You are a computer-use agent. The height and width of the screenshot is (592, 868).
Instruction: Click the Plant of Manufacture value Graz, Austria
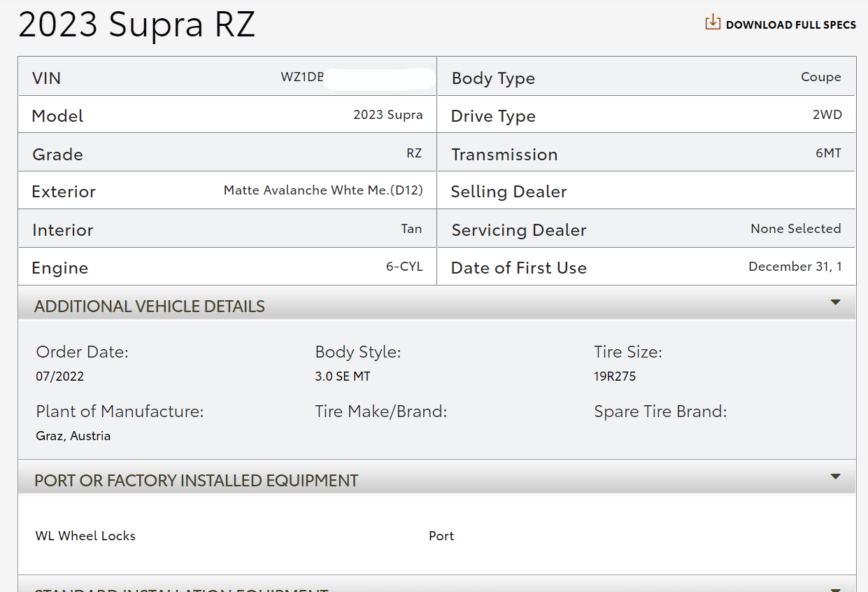73,436
